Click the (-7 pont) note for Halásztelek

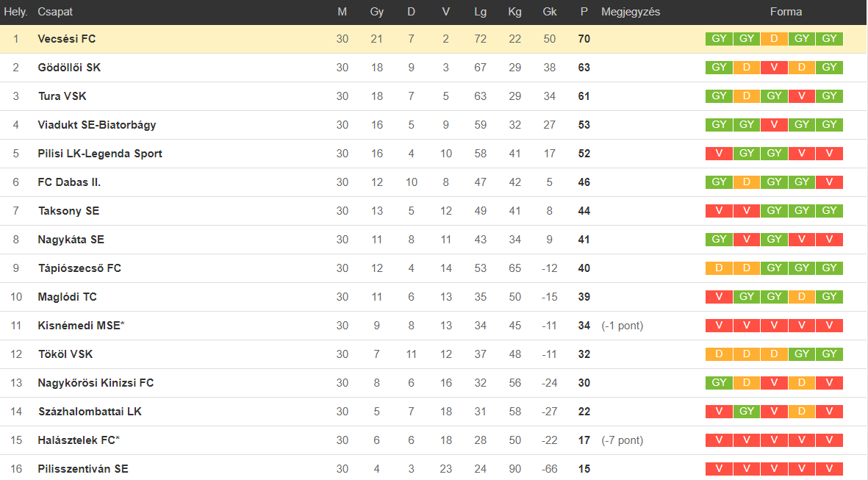(x=623, y=440)
